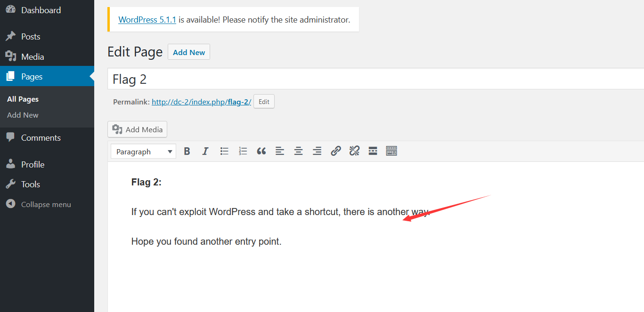This screenshot has height=312, width=644.
Task: Click the line 'Hope you found another entry point.'
Action: click(206, 242)
